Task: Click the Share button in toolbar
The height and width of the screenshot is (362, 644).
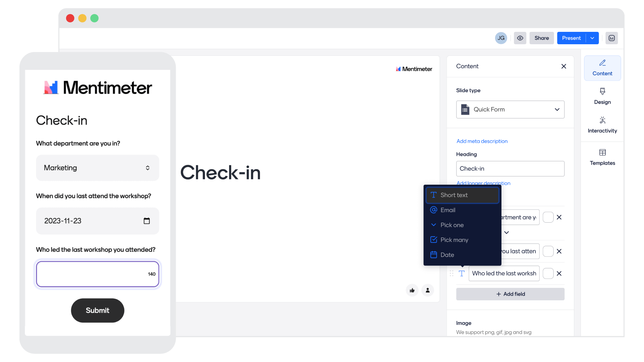Action: pos(541,38)
